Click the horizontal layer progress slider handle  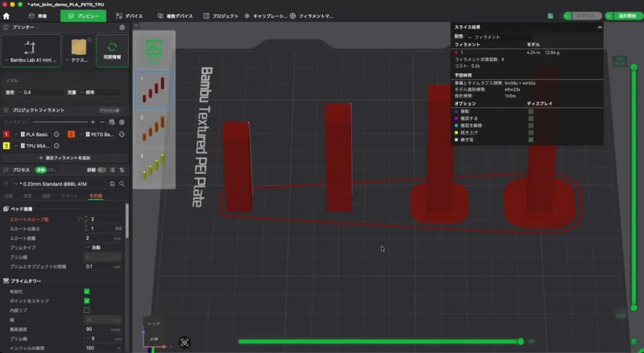pyautogui.click(x=520, y=342)
